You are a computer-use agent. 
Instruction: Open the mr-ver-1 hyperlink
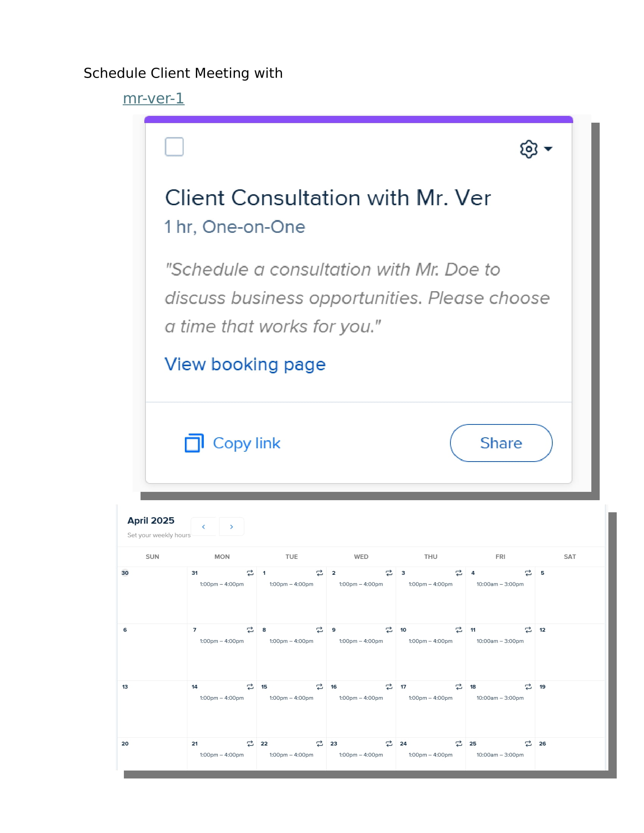point(153,98)
